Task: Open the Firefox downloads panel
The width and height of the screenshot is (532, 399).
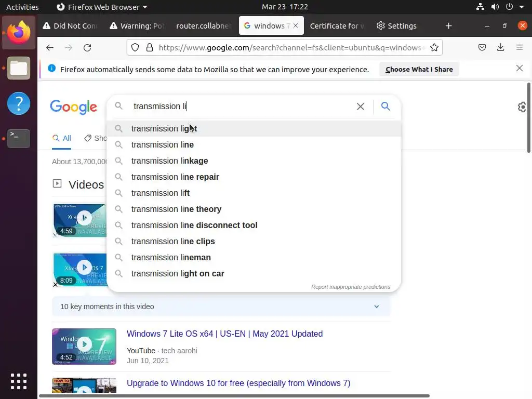Action: [x=500, y=47]
